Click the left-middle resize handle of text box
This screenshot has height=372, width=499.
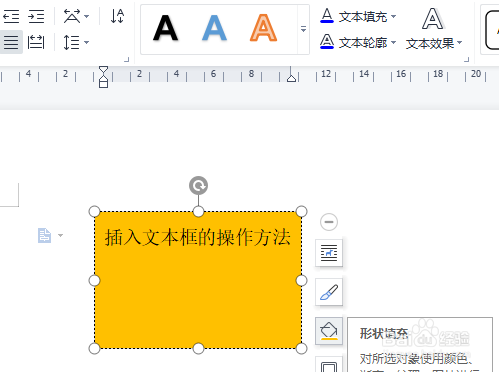95,281
